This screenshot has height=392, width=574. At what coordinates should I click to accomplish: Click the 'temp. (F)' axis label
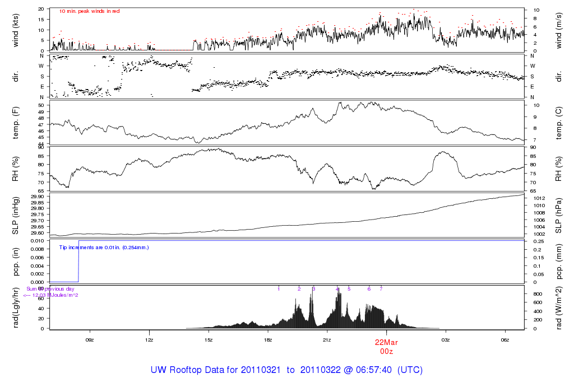(x=15, y=123)
